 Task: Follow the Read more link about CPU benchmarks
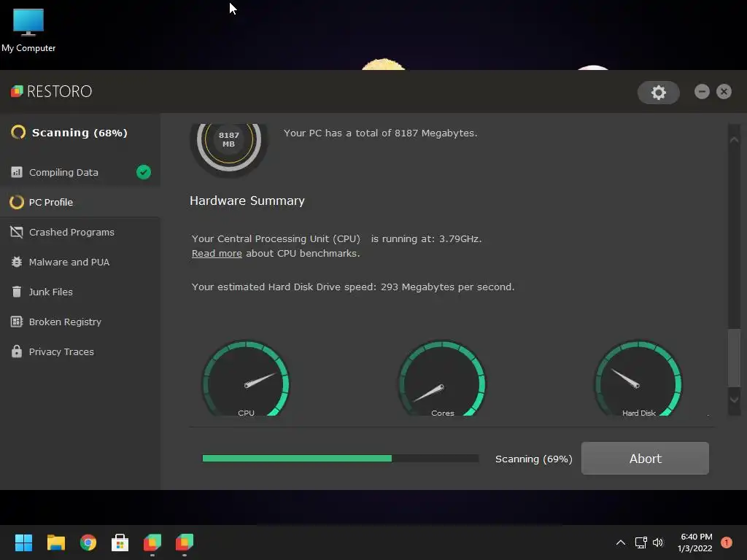[217, 253]
